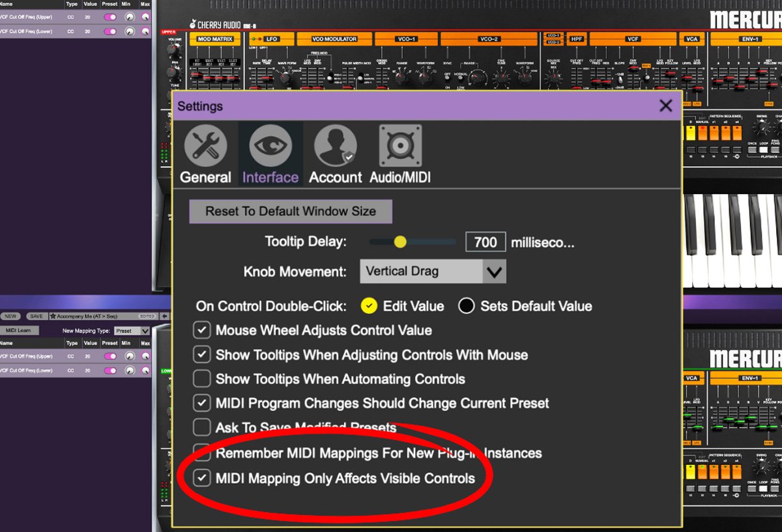
Task: Open the Audio/MIDI speaker icon
Action: (x=400, y=147)
